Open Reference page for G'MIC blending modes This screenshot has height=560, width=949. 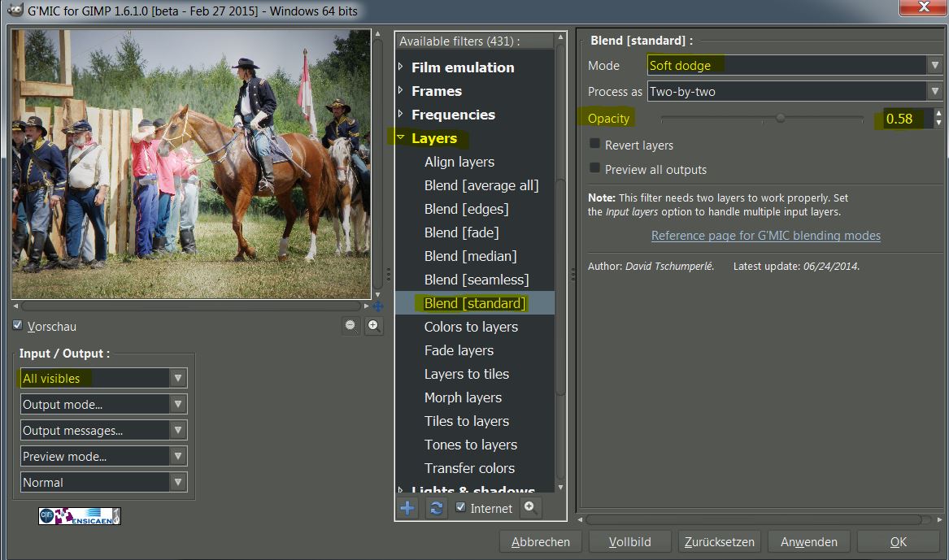765,236
